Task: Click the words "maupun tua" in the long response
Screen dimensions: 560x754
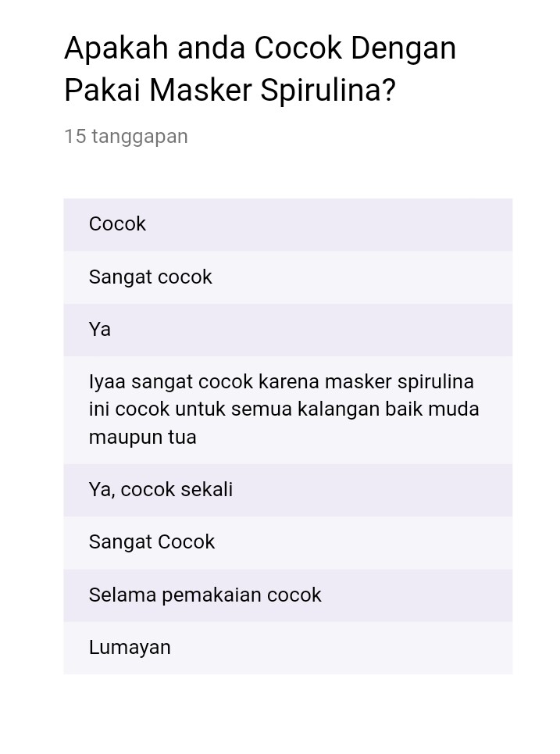Action: tap(142, 438)
